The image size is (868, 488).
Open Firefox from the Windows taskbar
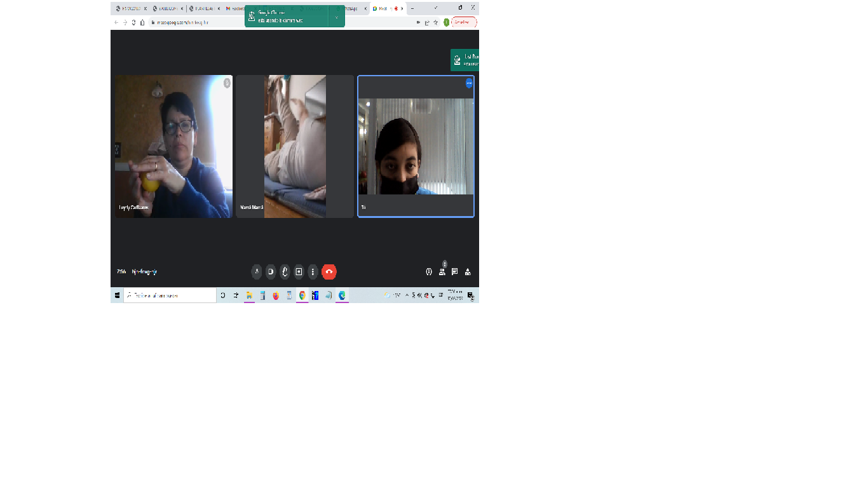276,295
